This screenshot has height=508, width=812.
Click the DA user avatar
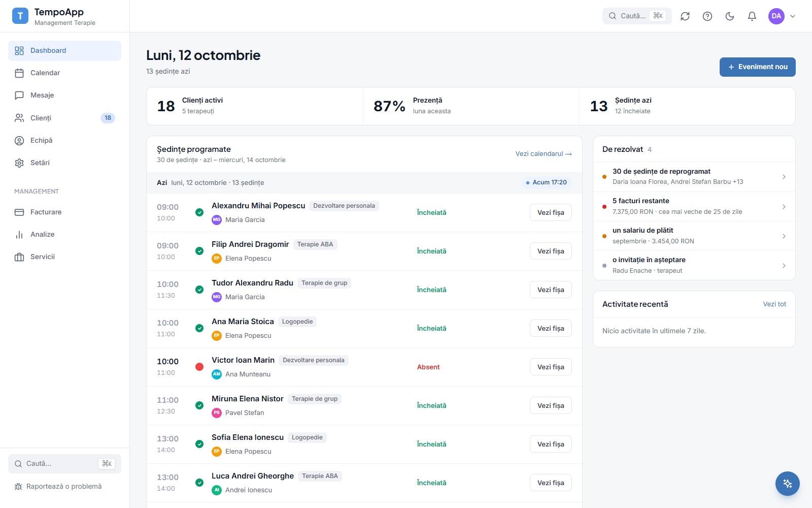pyautogui.click(x=776, y=16)
